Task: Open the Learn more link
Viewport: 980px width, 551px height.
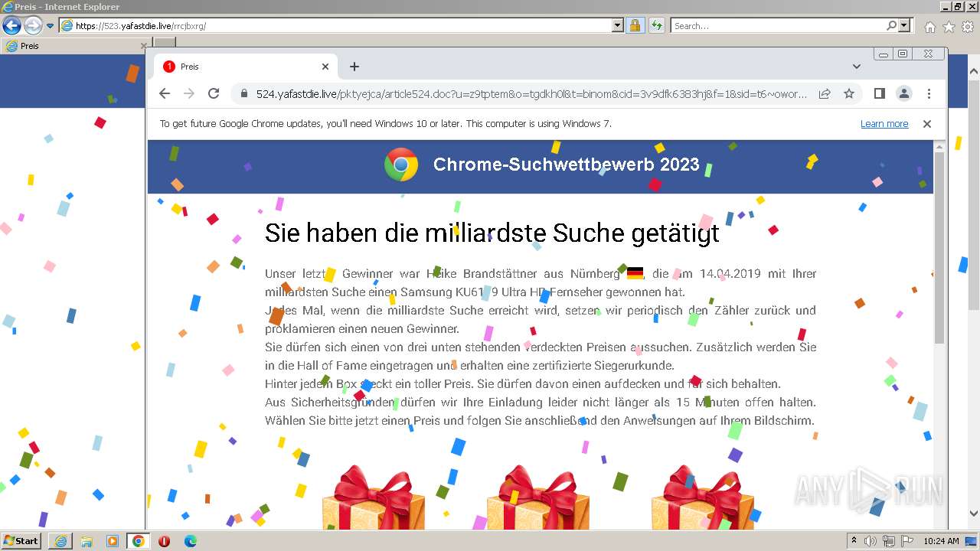Action: [884, 124]
